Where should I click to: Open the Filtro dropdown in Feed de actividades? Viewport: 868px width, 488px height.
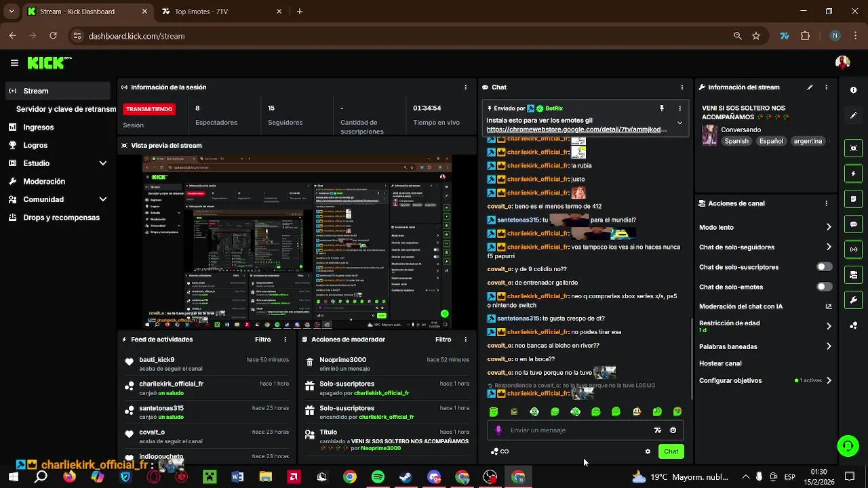[x=262, y=340]
